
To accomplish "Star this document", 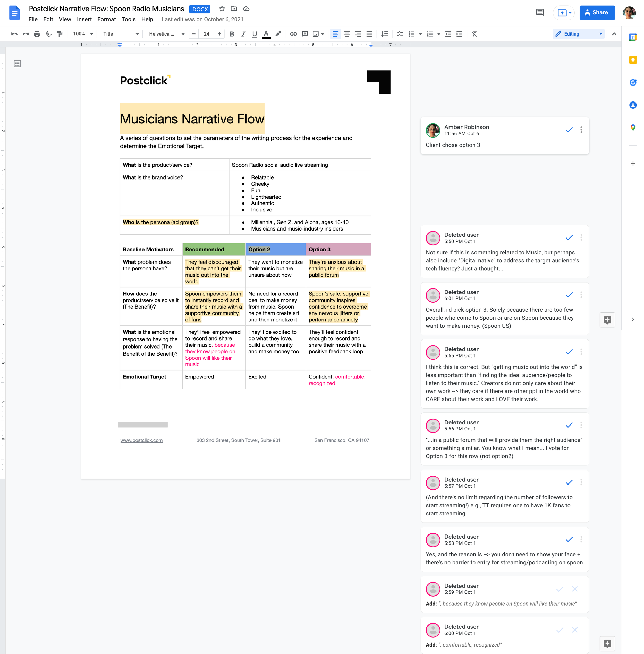I will tap(222, 9).
